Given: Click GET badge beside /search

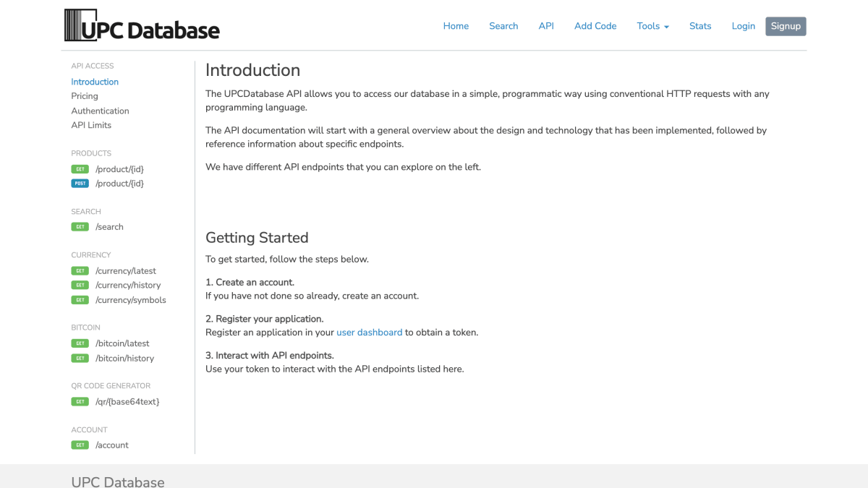Looking at the screenshot, I should [x=80, y=227].
